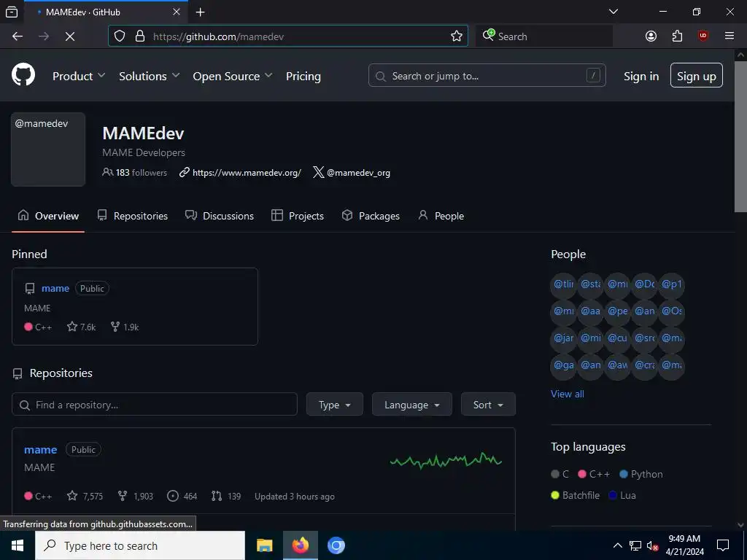
Task: Click the Find a repository field
Action: coord(155,405)
